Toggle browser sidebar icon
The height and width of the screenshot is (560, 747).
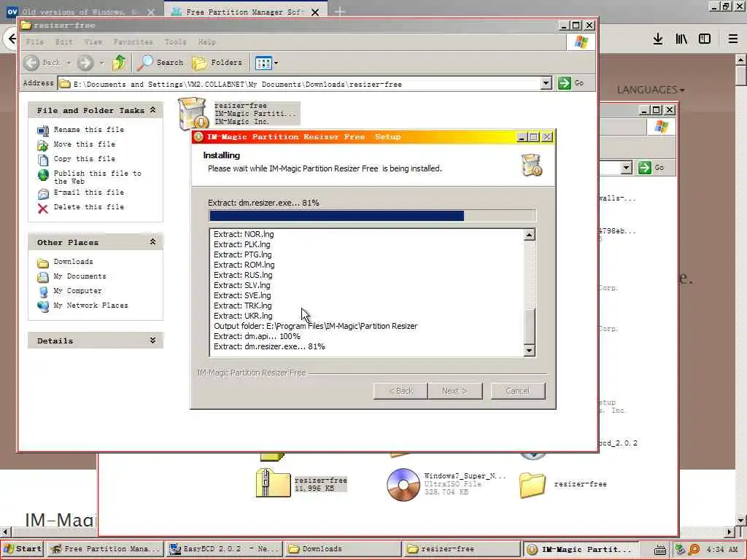coord(705,39)
